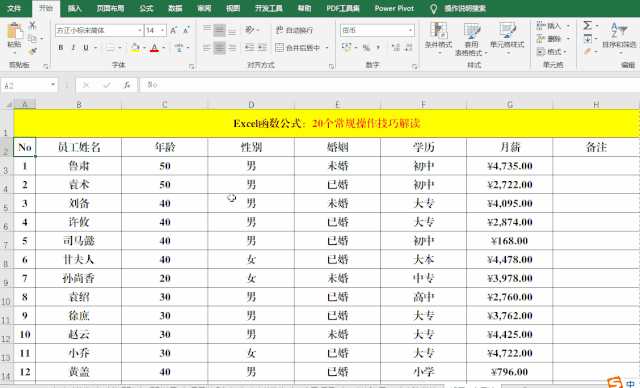The width and height of the screenshot is (640, 388).
Task: Apply comma style format
Action: 378,48
